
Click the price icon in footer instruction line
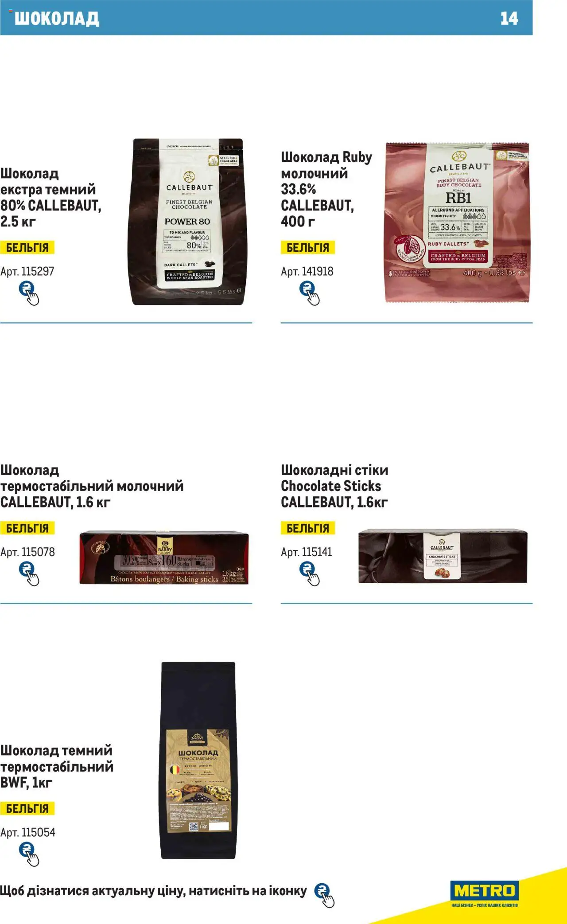[x=324, y=895]
